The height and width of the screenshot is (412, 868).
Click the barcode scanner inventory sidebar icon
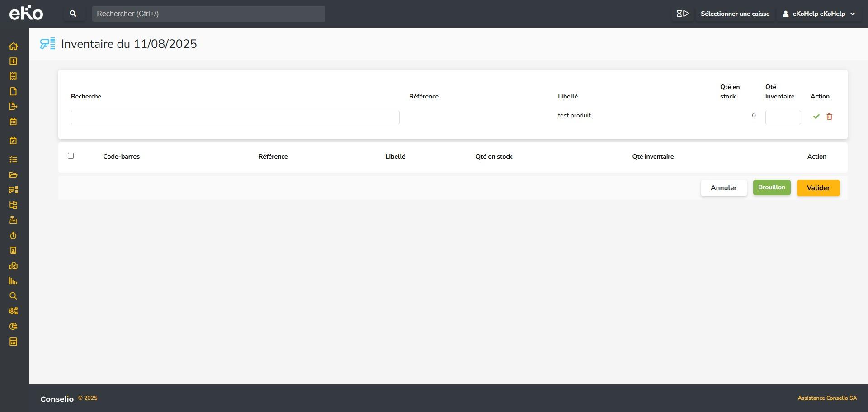(x=13, y=190)
